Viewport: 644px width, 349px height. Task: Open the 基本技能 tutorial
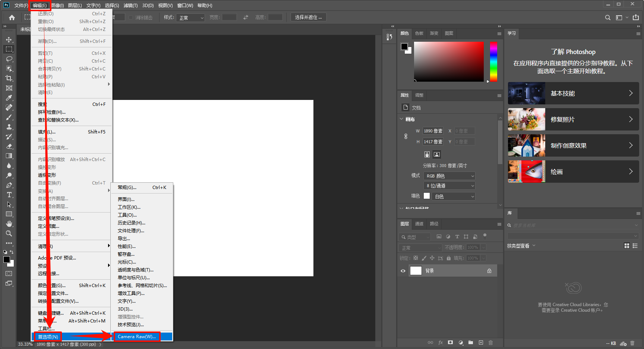(573, 93)
